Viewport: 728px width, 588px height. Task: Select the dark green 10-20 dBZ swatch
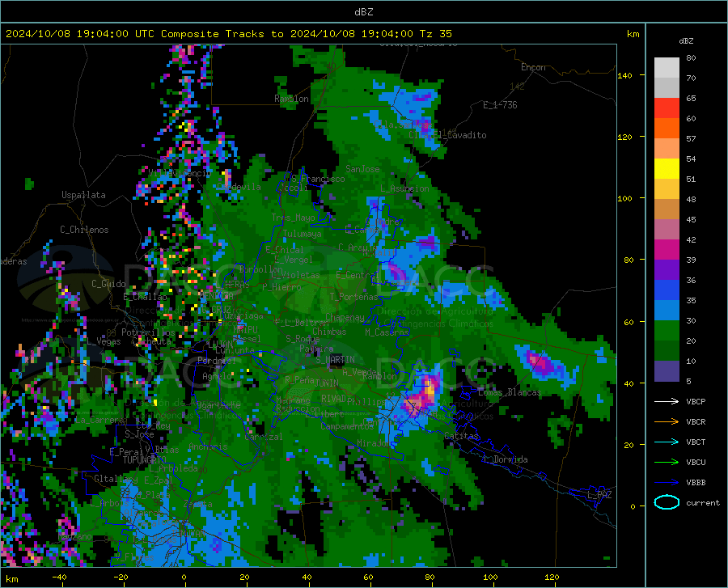click(x=667, y=351)
